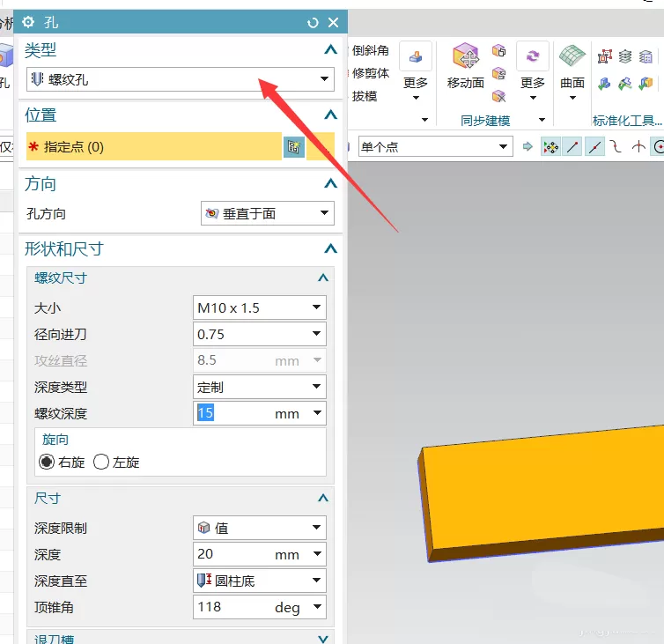Viewport: 664px width, 644px height.
Task: Select the 左旋 radio button
Action: [x=101, y=462]
